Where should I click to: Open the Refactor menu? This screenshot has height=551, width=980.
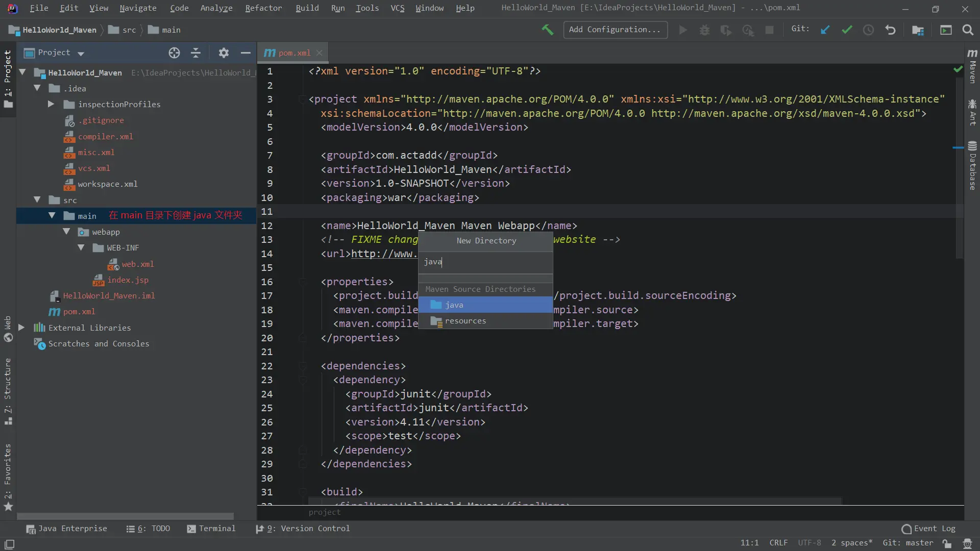click(x=263, y=8)
